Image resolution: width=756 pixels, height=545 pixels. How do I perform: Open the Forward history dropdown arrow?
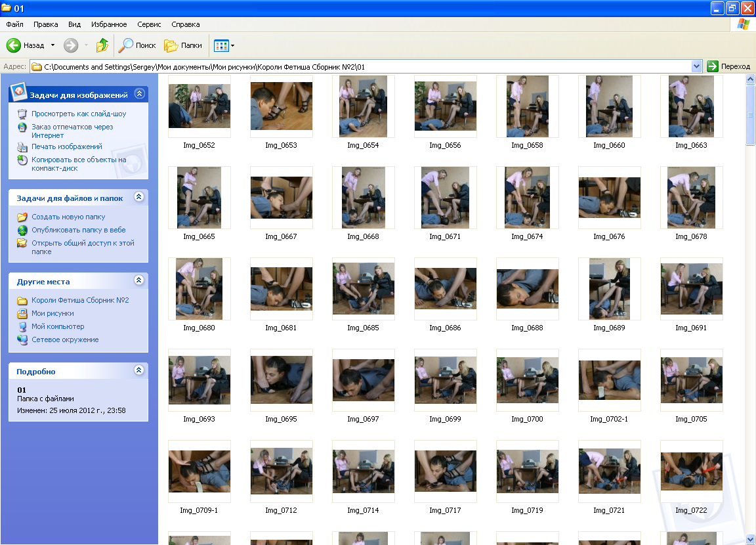coord(87,45)
